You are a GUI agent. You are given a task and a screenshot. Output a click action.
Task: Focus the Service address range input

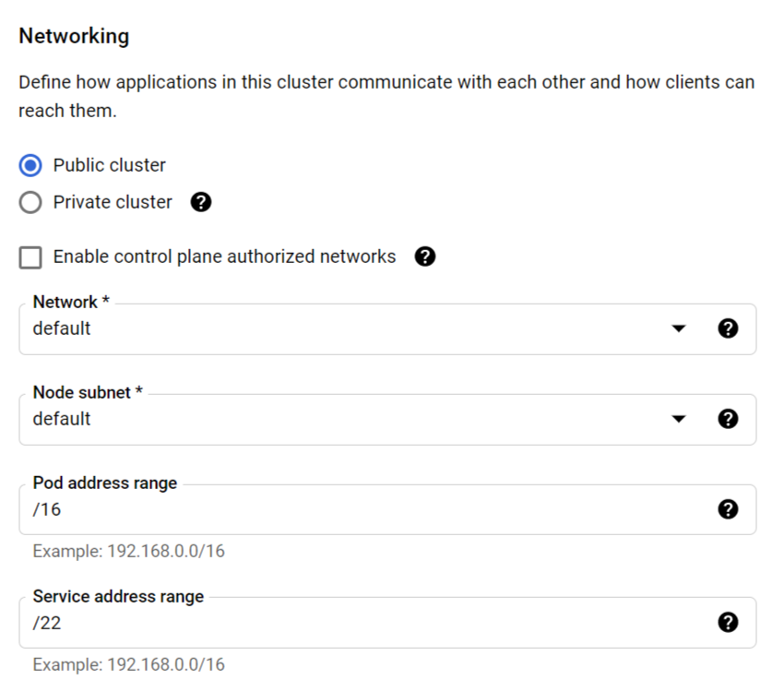click(x=387, y=623)
